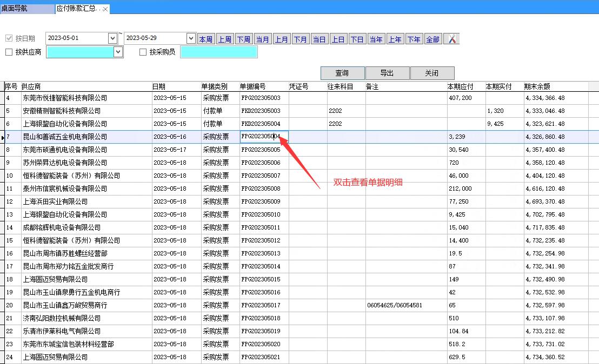Image resolution: width=599 pixels, height=364 pixels.
Task: Click the row indicator arrow beside row 7
Action: tap(3, 137)
